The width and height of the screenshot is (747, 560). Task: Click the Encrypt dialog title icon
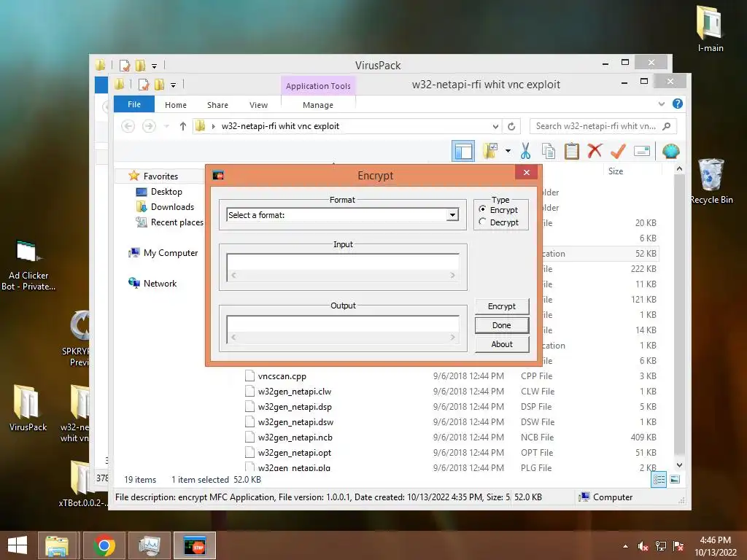(218, 175)
